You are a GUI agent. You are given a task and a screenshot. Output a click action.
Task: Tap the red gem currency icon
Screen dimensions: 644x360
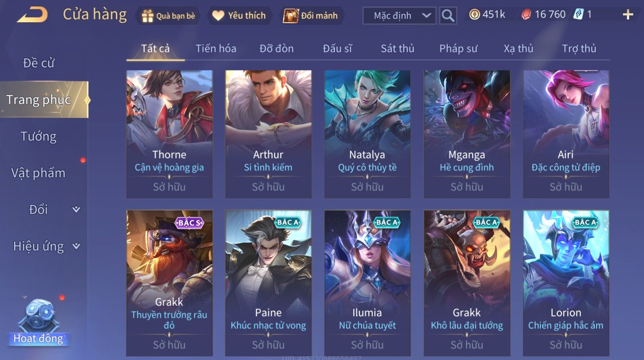coord(526,15)
